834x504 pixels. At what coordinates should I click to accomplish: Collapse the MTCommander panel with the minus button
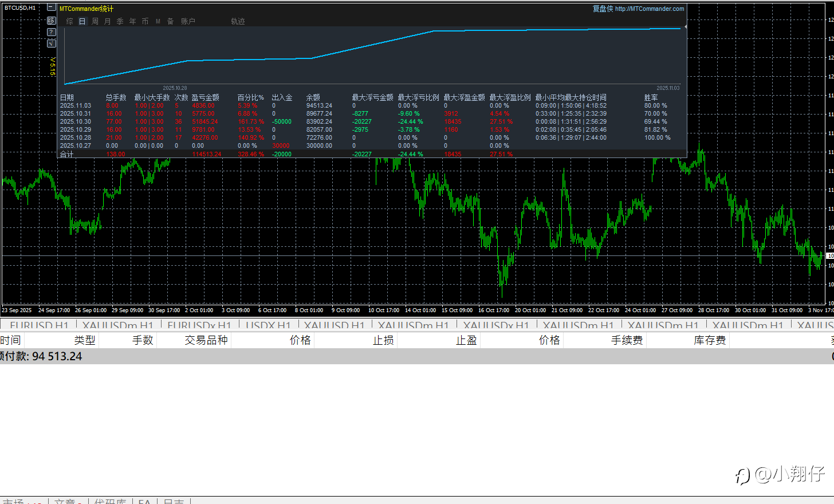tap(51, 8)
